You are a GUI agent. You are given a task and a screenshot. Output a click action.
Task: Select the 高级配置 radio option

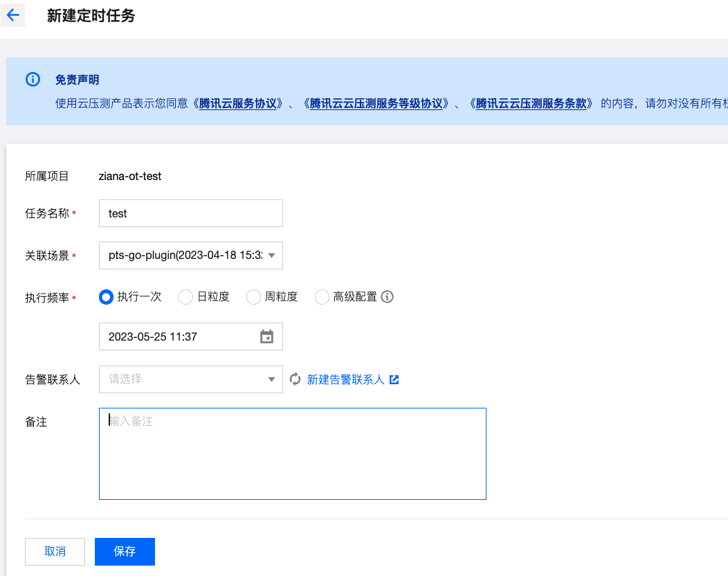pyautogui.click(x=322, y=297)
